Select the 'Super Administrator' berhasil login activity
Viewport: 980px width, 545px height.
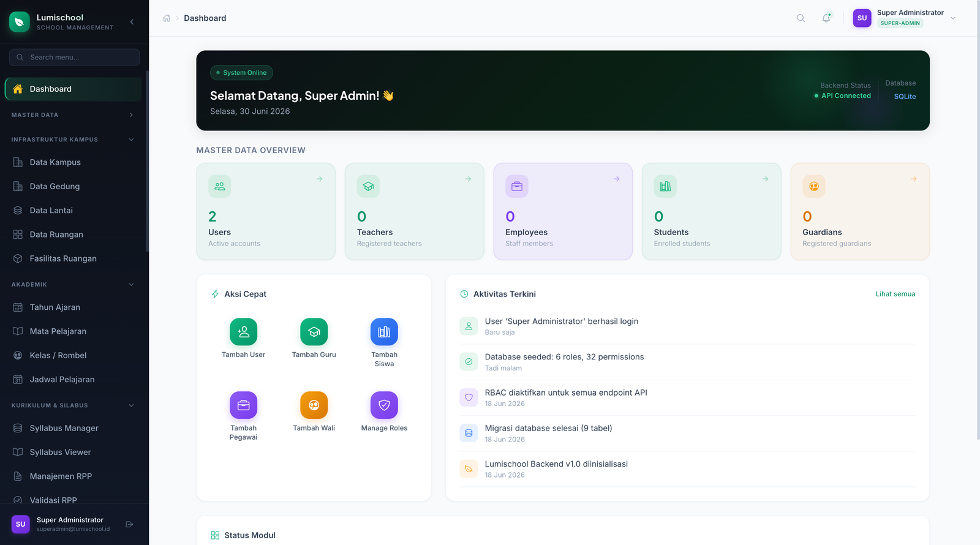coord(688,327)
